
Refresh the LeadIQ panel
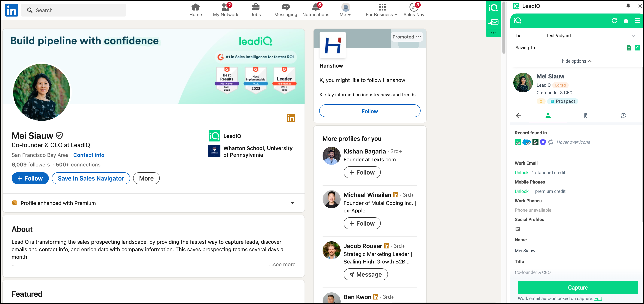[614, 21]
